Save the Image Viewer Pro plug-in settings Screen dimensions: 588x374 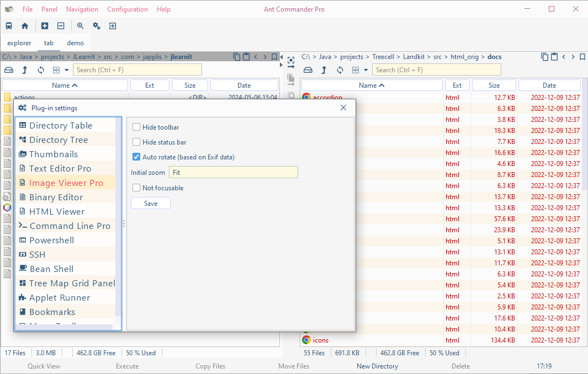(x=151, y=203)
